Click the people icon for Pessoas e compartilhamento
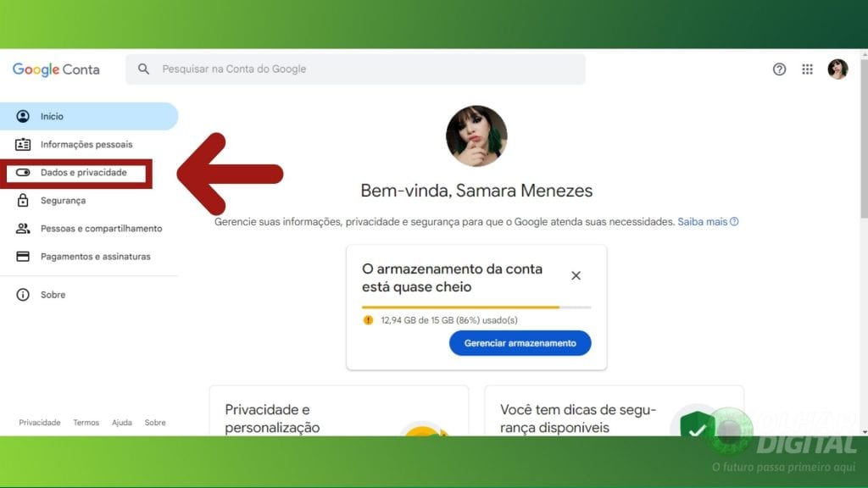This screenshot has width=868, height=488. pyautogui.click(x=23, y=228)
